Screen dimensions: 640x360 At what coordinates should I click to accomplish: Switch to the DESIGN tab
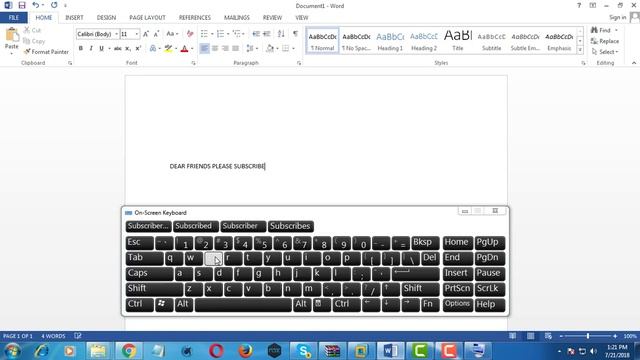tap(106, 18)
